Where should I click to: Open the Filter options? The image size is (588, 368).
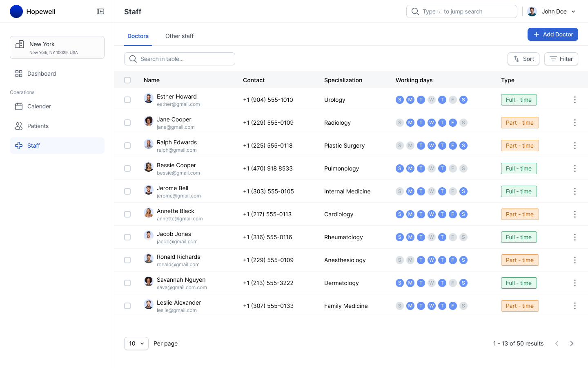coord(561,59)
